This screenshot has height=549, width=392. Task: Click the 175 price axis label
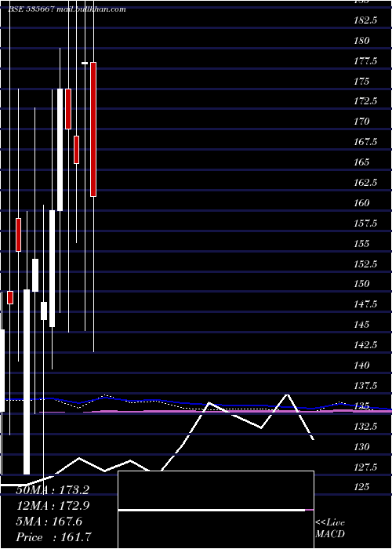[x=361, y=81]
